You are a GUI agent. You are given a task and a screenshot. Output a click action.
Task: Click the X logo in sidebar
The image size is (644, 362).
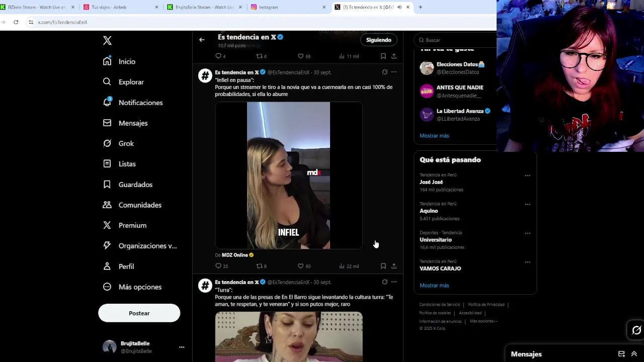tap(107, 41)
